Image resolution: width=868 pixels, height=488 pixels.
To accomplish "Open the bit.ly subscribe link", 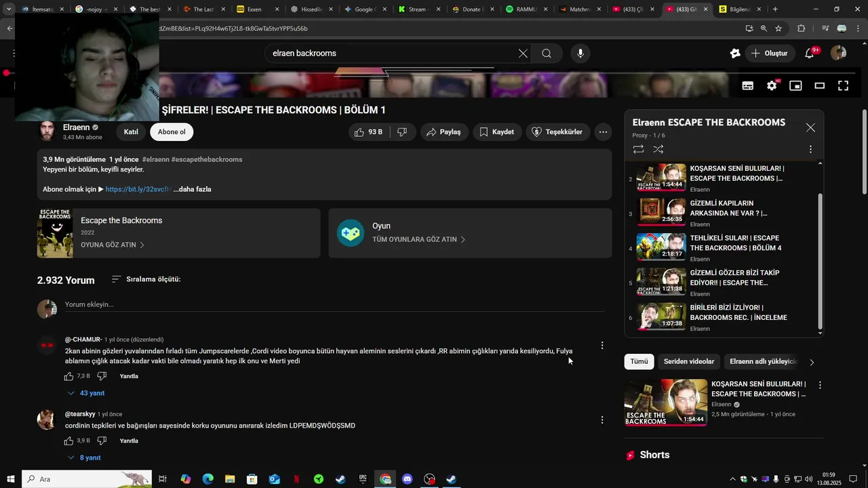I will (138, 189).
